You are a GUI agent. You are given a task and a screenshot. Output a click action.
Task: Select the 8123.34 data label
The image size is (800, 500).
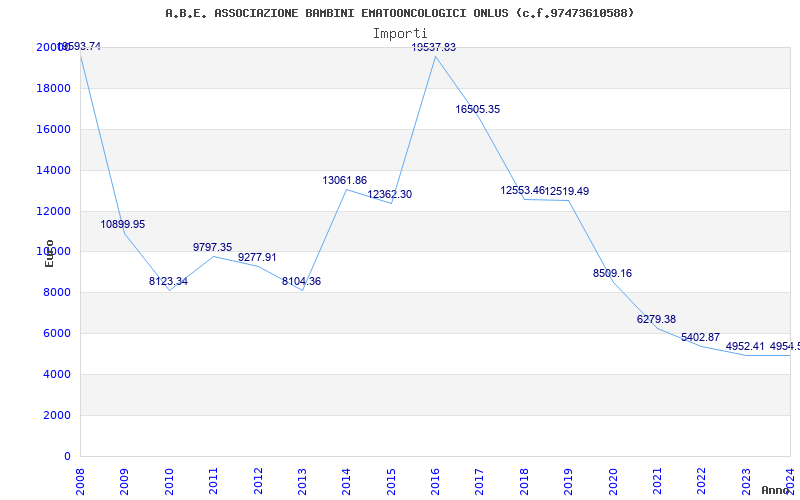pyautogui.click(x=168, y=281)
